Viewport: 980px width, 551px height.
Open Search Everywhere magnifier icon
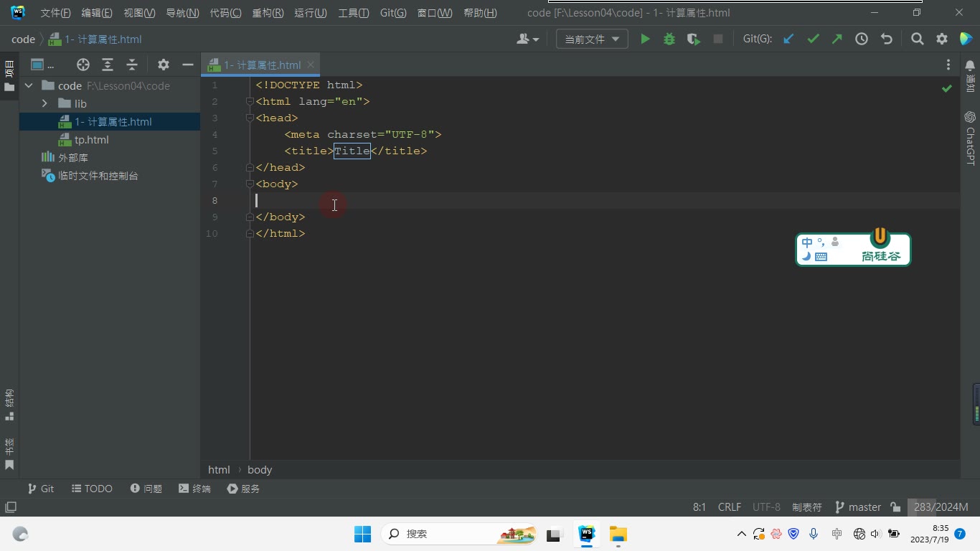click(917, 39)
